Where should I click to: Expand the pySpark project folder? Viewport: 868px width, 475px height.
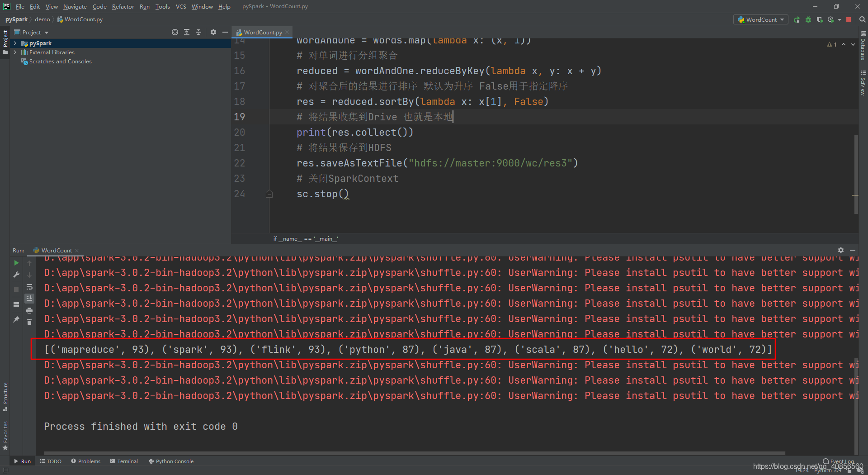(x=15, y=43)
